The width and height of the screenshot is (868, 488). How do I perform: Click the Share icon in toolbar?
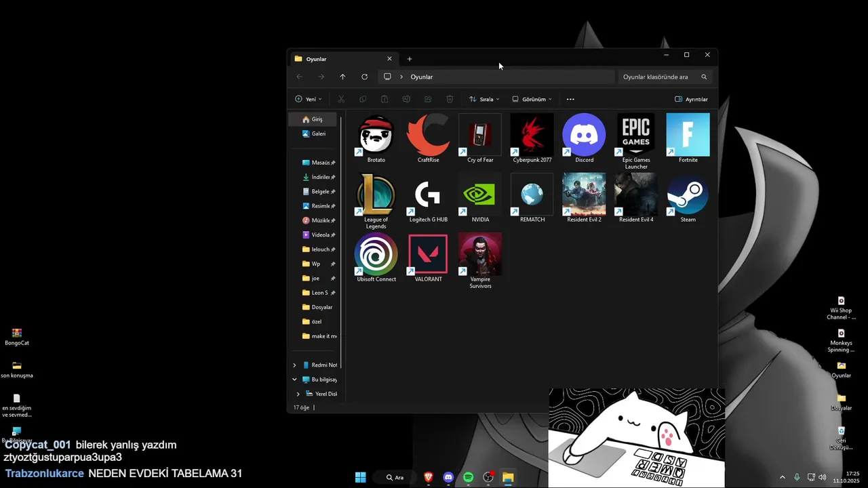coord(428,99)
